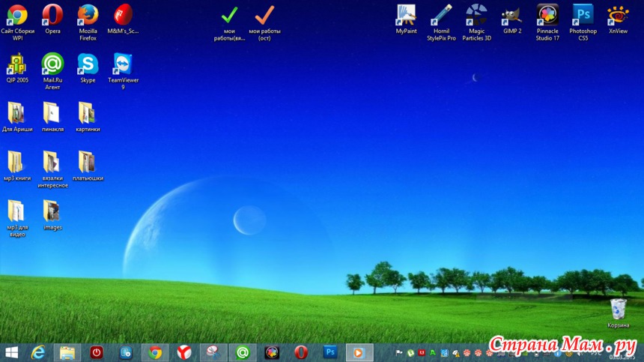Select the images folder
The height and width of the screenshot is (362, 644).
tap(52, 215)
